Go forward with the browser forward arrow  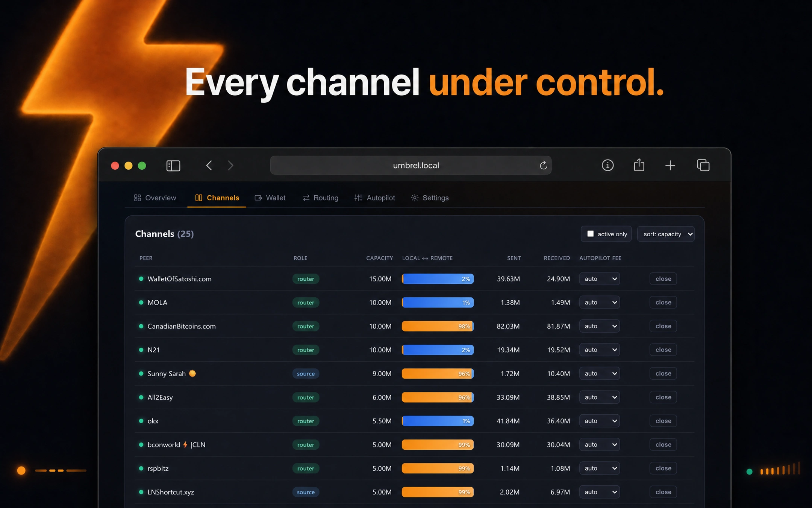(x=230, y=165)
